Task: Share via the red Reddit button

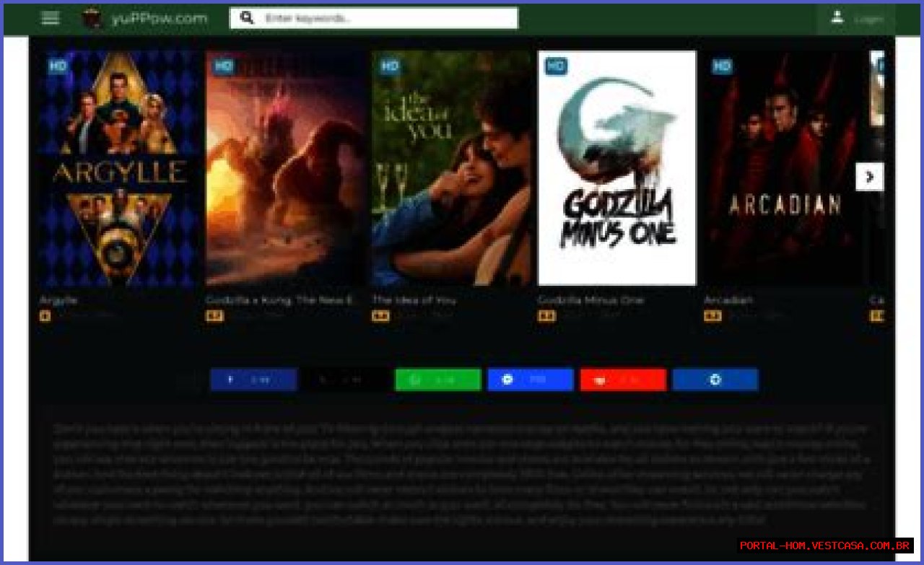Action: [x=622, y=380]
